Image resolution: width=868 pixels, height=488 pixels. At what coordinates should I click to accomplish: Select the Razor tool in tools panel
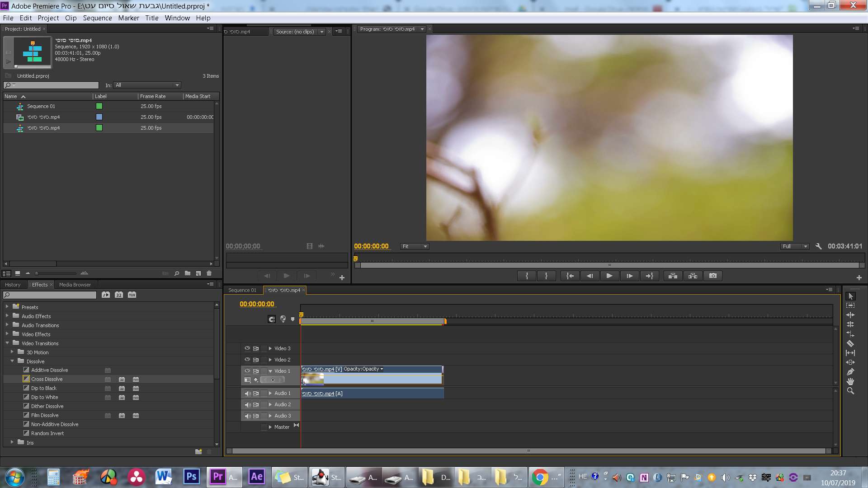pos(850,343)
